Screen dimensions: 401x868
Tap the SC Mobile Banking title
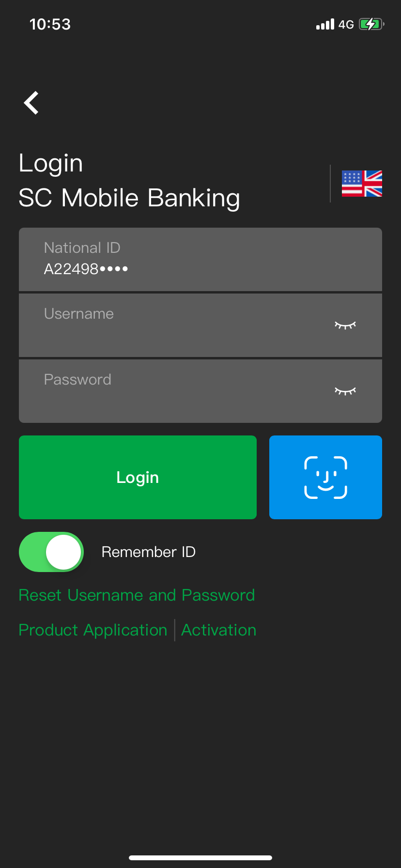coord(129,198)
